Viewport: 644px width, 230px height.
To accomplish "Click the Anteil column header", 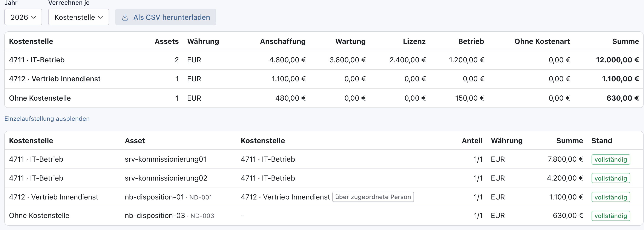I will pos(472,141).
